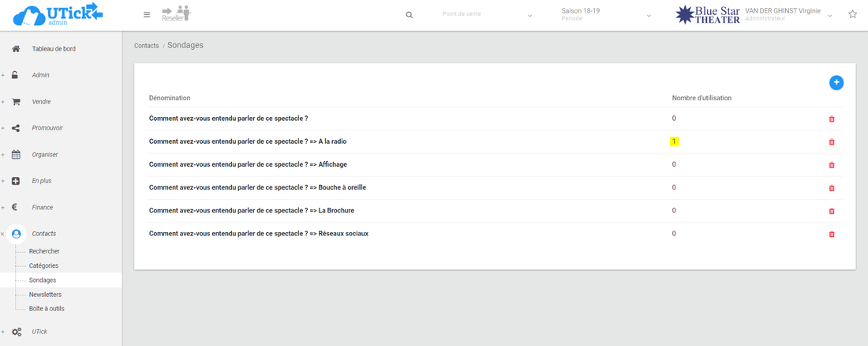Click the search magnifier icon
868x346 pixels.
tap(409, 15)
